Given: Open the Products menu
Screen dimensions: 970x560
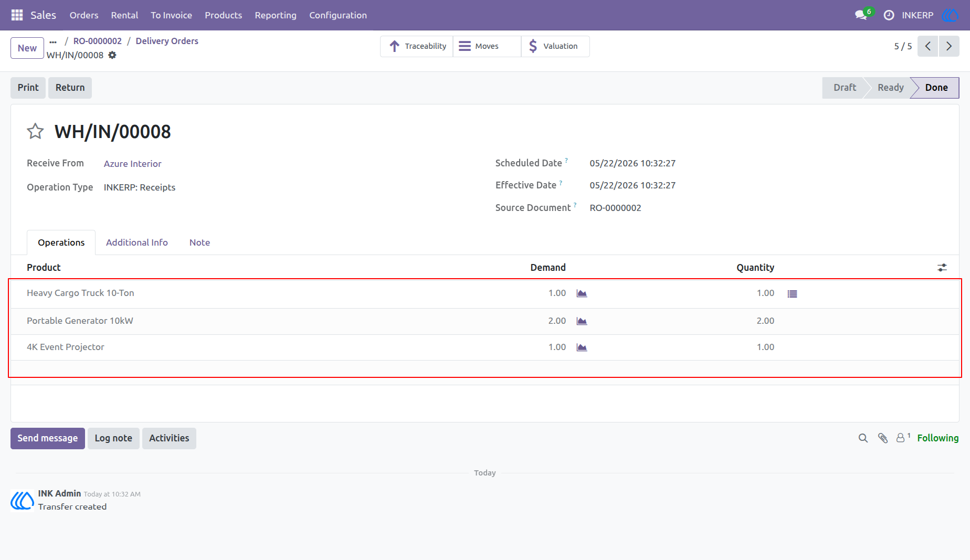Looking at the screenshot, I should (x=223, y=15).
